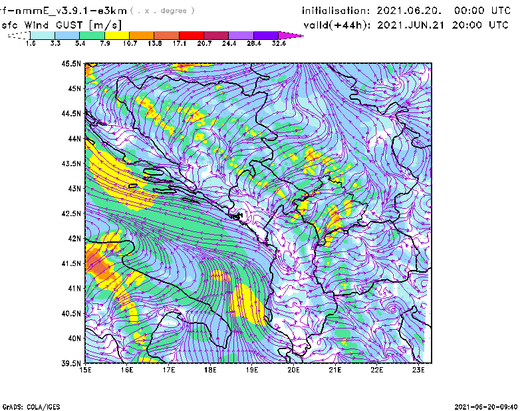Click the 22E longitude label
This screenshot has width=532, height=411.
pos(376,370)
